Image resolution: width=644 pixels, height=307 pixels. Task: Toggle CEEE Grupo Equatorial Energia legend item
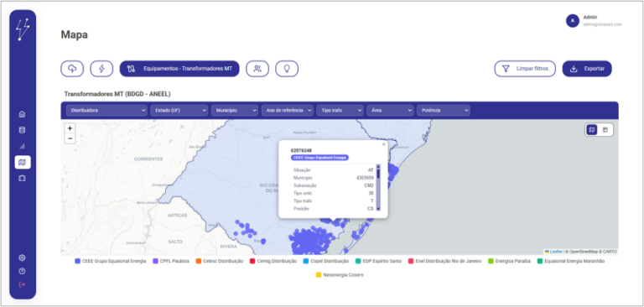click(x=111, y=262)
